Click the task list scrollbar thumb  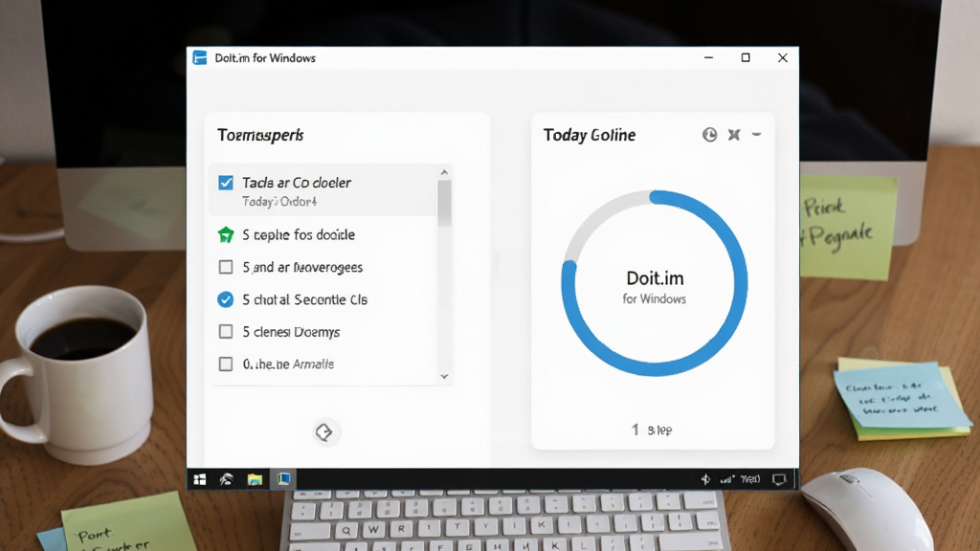444,203
